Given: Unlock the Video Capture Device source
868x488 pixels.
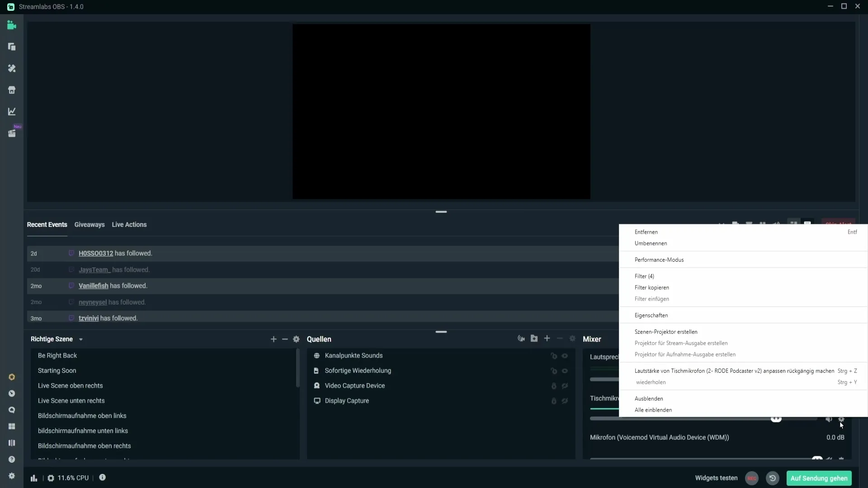Looking at the screenshot, I should click(554, 386).
